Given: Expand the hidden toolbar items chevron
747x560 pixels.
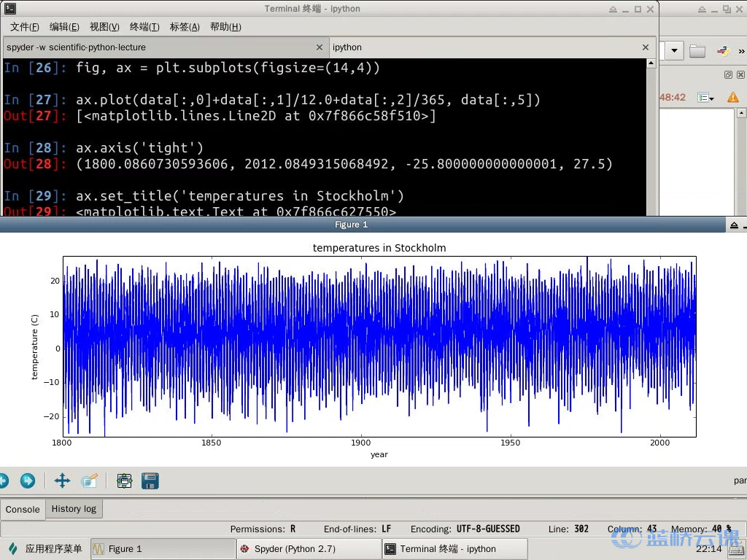Looking at the screenshot, I should (x=742, y=51).
